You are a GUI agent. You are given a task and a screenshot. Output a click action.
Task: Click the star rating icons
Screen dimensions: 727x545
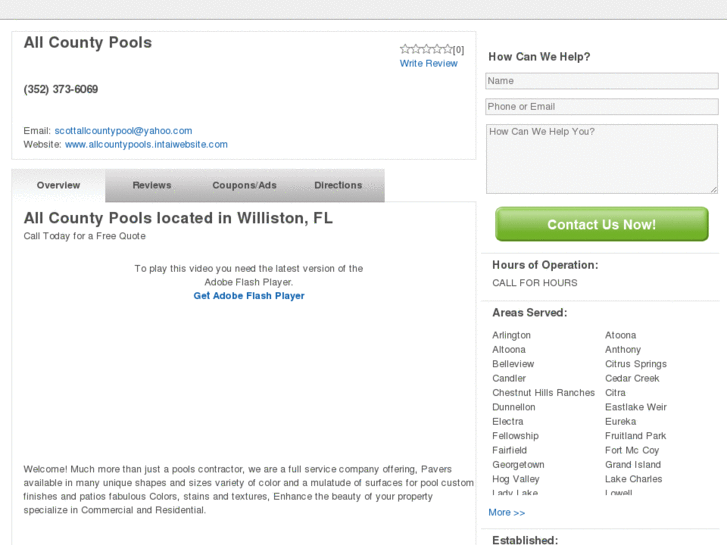coord(427,49)
